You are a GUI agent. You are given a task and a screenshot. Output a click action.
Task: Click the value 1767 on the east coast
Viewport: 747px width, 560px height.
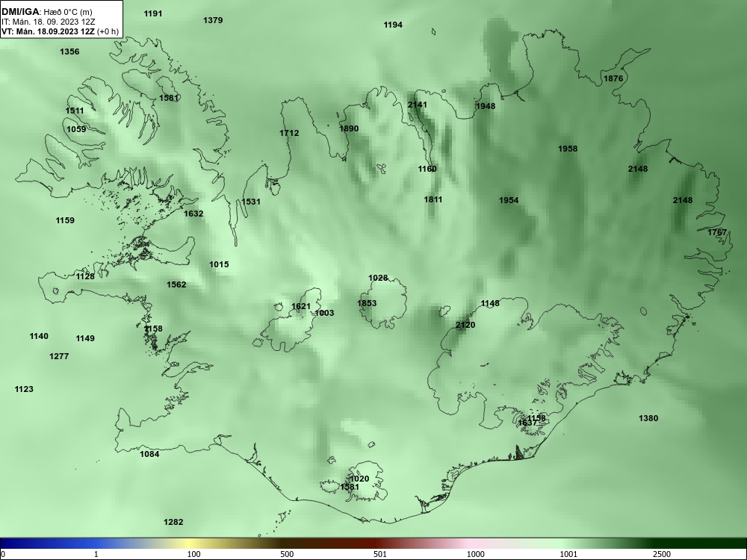pyautogui.click(x=717, y=232)
